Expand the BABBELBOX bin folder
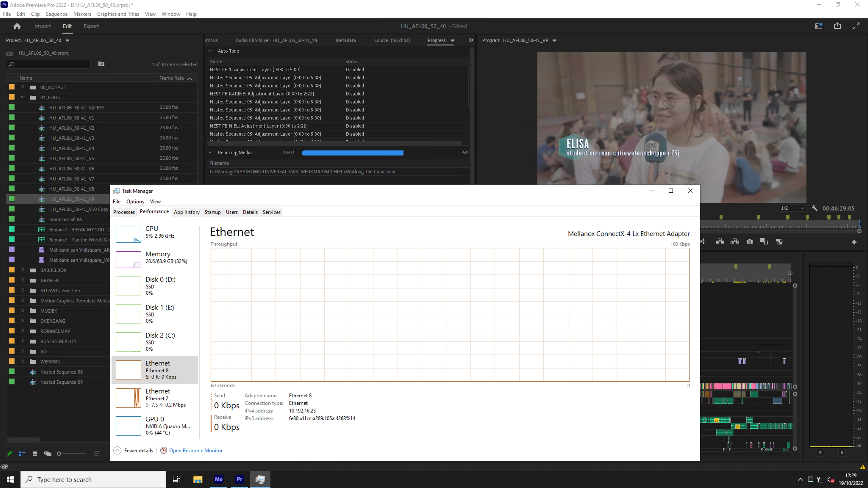Screen dimensions: 868x488 (x=23, y=270)
